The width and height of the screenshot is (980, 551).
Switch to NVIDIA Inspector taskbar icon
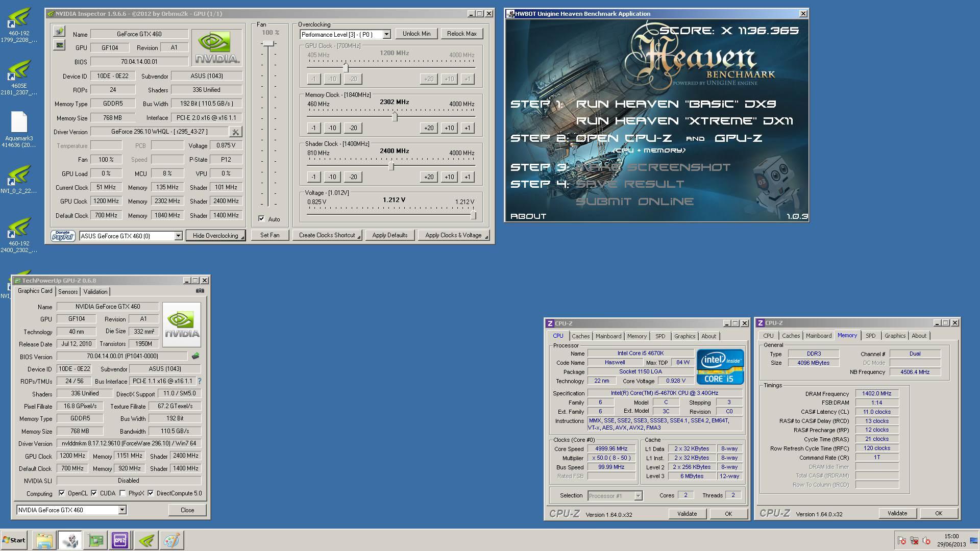[145, 540]
